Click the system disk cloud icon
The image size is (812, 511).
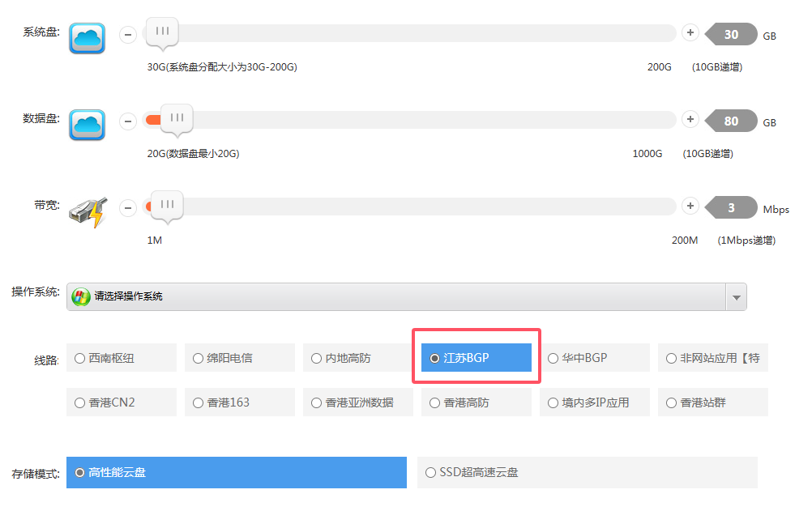point(87,38)
